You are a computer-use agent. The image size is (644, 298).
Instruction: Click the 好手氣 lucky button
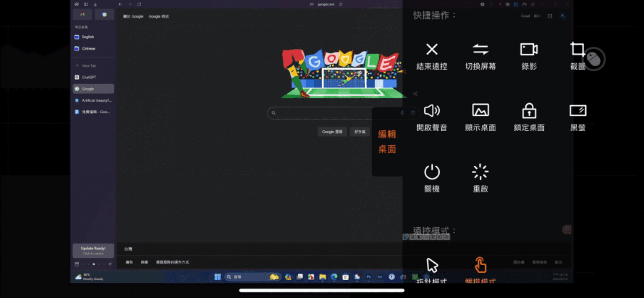(x=360, y=132)
